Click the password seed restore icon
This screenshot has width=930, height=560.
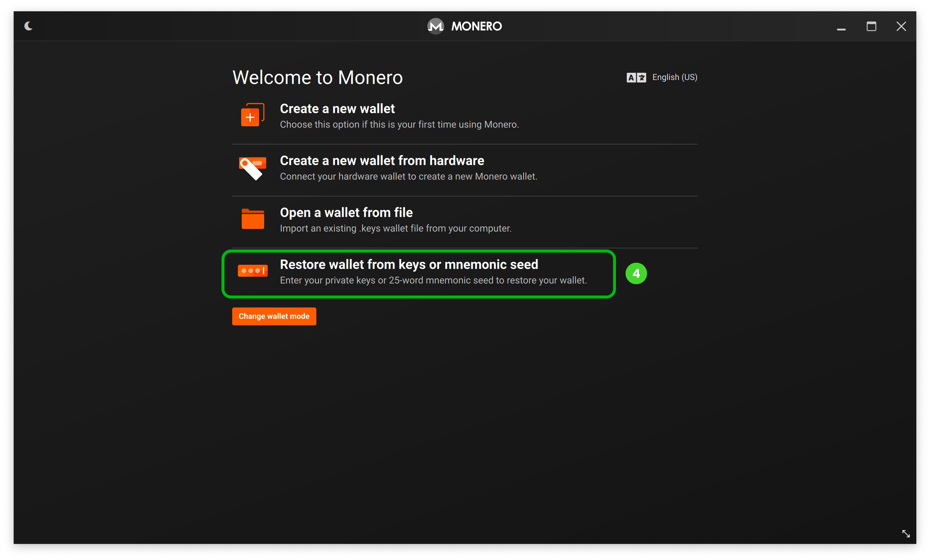coord(252,270)
